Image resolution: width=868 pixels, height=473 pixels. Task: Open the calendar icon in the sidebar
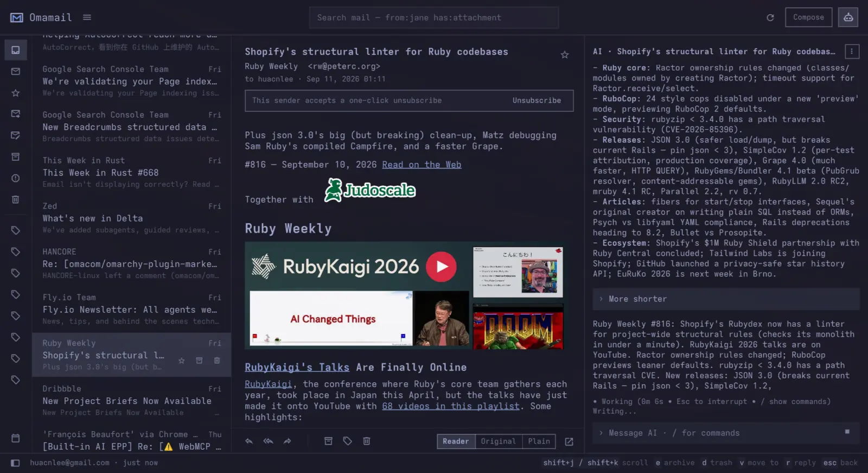[16, 438]
